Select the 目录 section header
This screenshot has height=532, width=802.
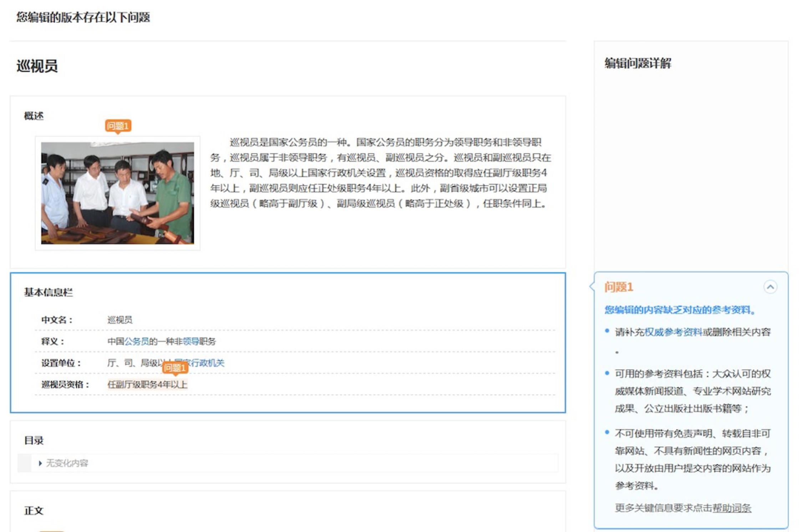tap(34, 441)
